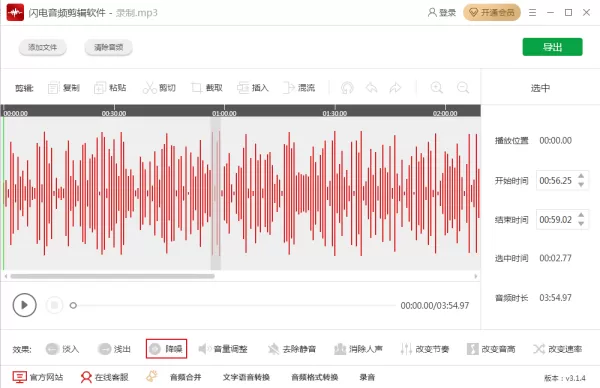Viewport: 600px width, 388px height.
Task: Zoom in on the waveform
Action: point(437,88)
